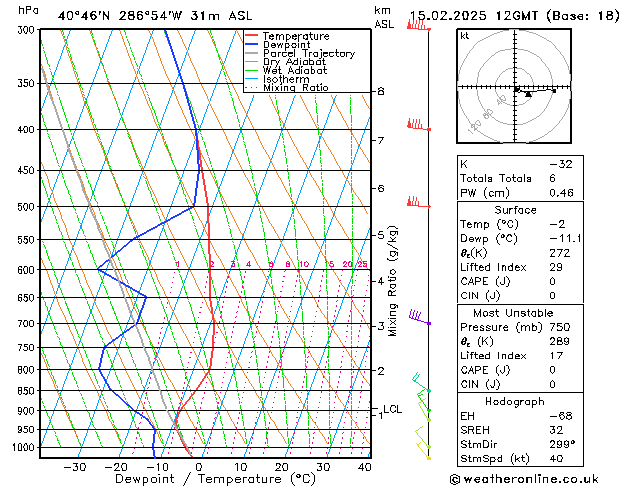Click the 'Wet Adiabat' legend entry
This screenshot has height=486, width=629.
(x=295, y=70)
